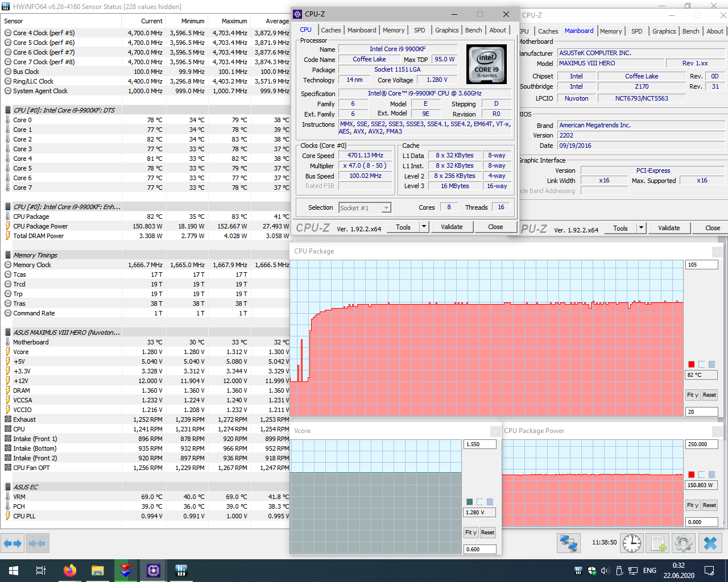This screenshot has height=582, width=728.
Task: Select the Memory Clock sensor row
Action: point(146,265)
